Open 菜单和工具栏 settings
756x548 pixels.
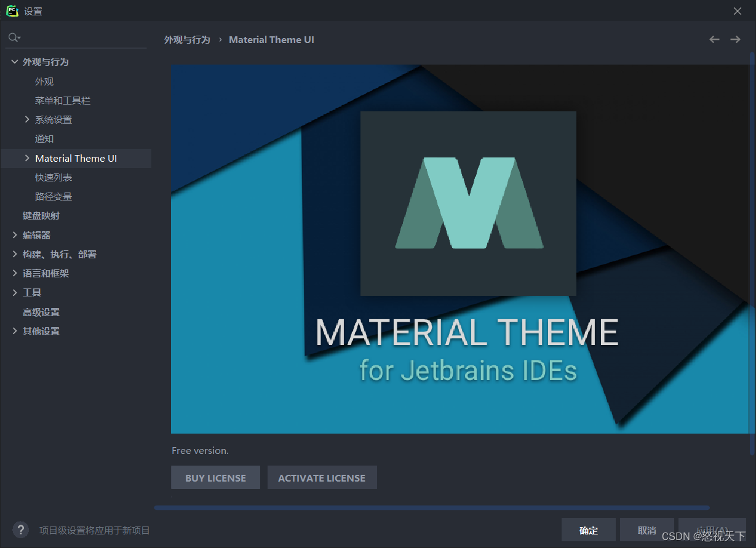tap(63, 100)
